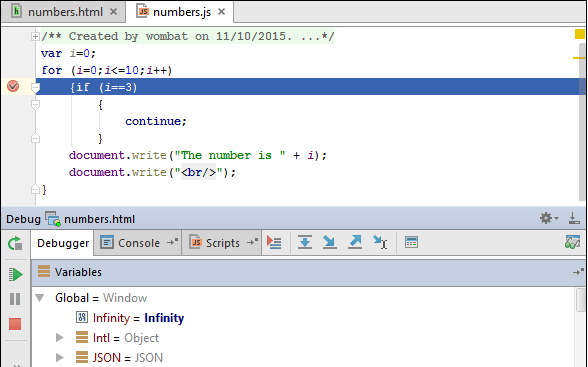Toggle the breakpoint on the if line
Screen dimensions: 588x367
(x=13, y=86)
